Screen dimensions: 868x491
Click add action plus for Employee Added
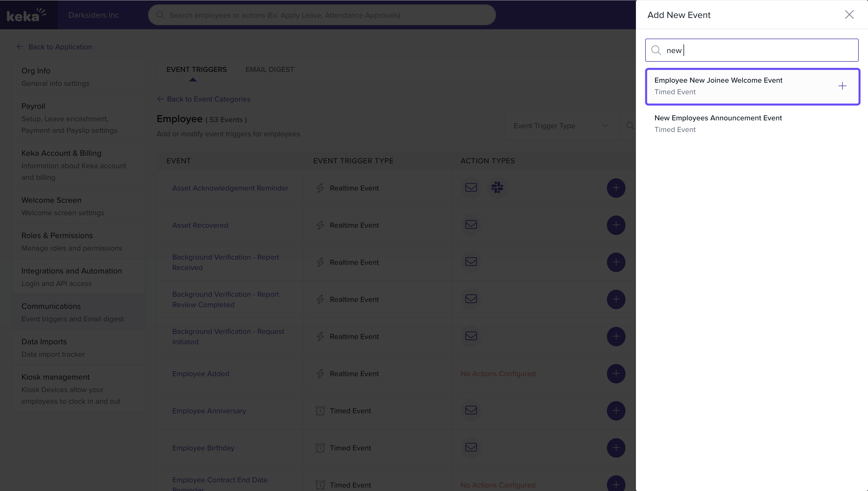tap(616, 373)
